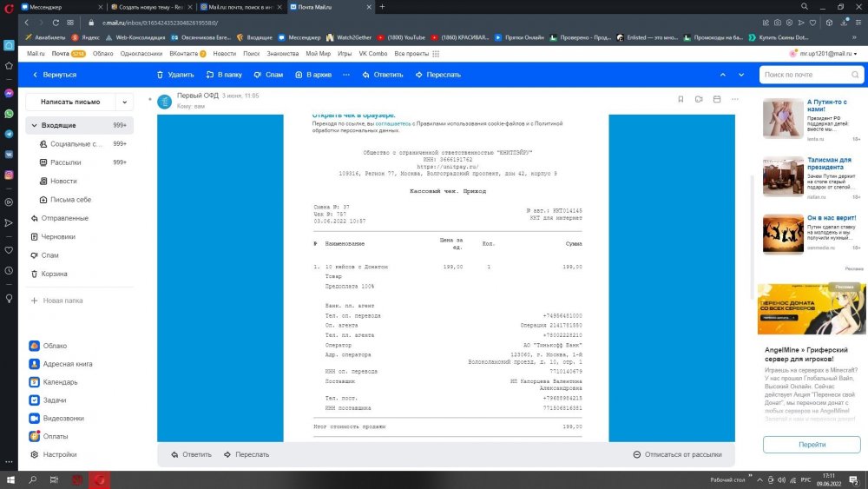Screen dimensions: 868x489
Task: Collapse the Входящие folder chevron
Action: [x=35, y=126]
